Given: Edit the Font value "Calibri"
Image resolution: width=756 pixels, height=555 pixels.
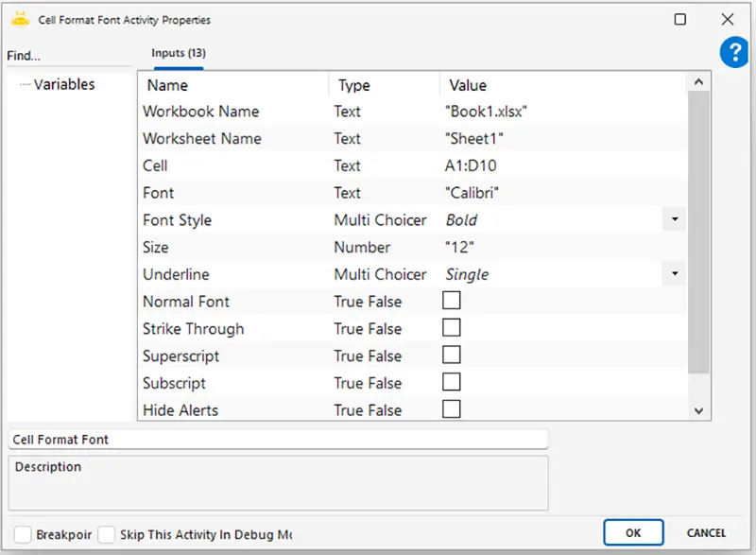Looking at the screenshot, I should coord(472,193).
